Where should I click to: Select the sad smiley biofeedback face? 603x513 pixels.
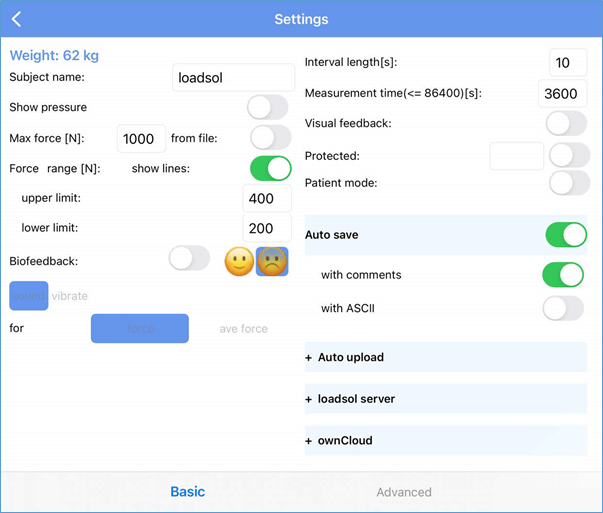click(272, 261)
